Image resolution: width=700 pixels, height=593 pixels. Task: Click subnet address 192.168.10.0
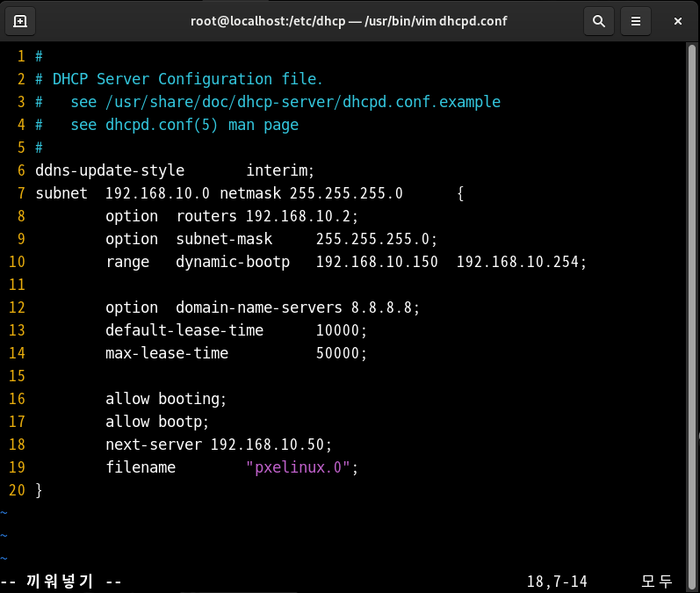157,193
